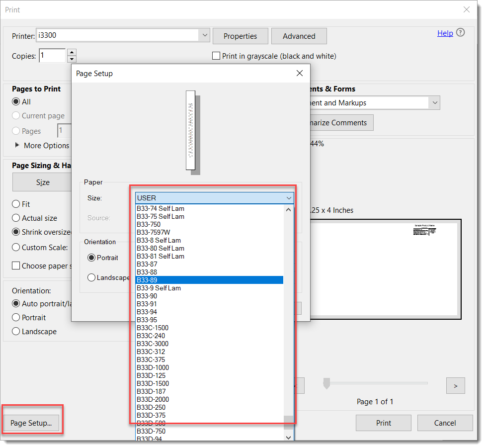Click the Help question mark icon

pyautogui.click(x=460, y=33)
